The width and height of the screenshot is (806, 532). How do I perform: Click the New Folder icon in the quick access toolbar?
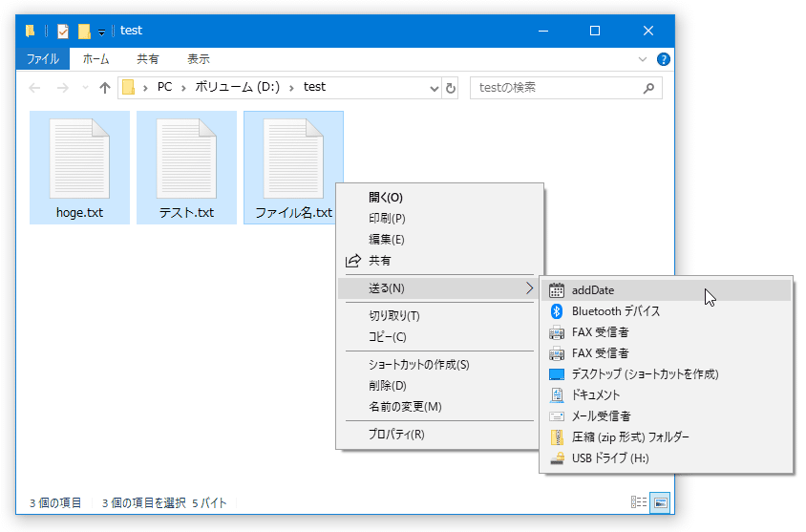click(x=84, y=32)
